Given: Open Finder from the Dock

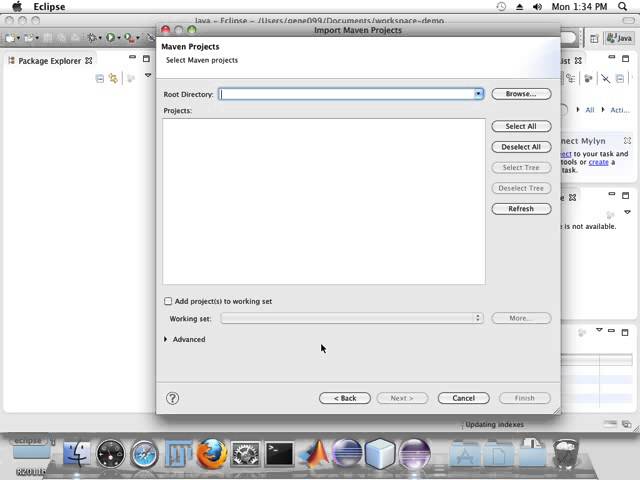Looking at the screenshot, I should tap(77, 454).
